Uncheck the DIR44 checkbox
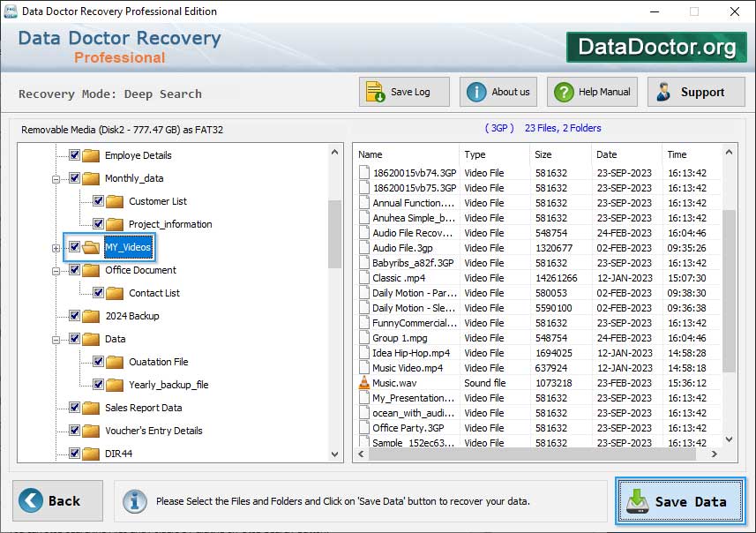 click(74, 453)
